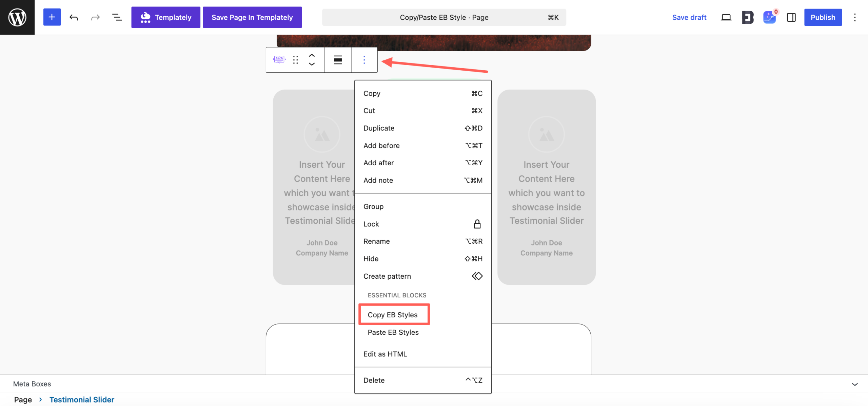Click the Testimonial Slider block type icon
The width and height of the screenshot is (868, 406).
tap(279, 60)
